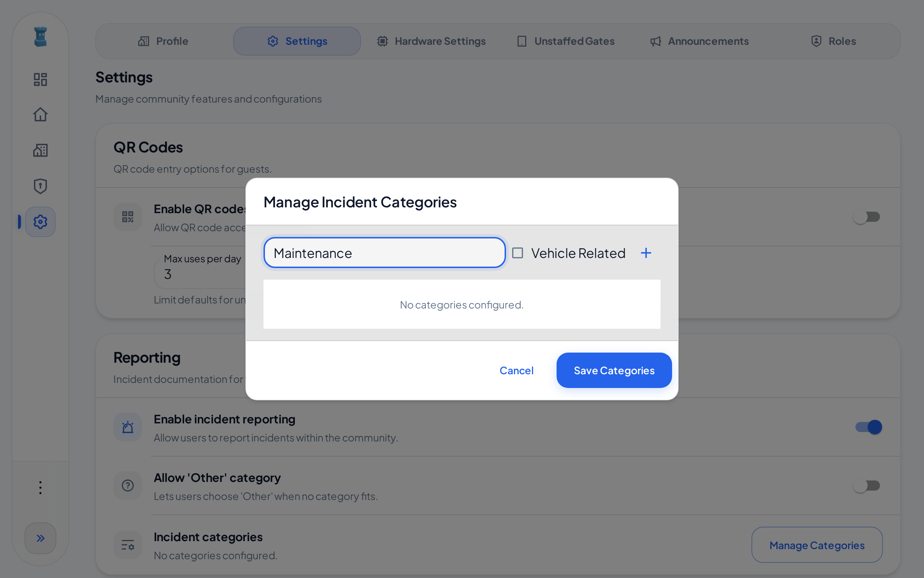Click the list-settings icon beside Incident categories

127,545
